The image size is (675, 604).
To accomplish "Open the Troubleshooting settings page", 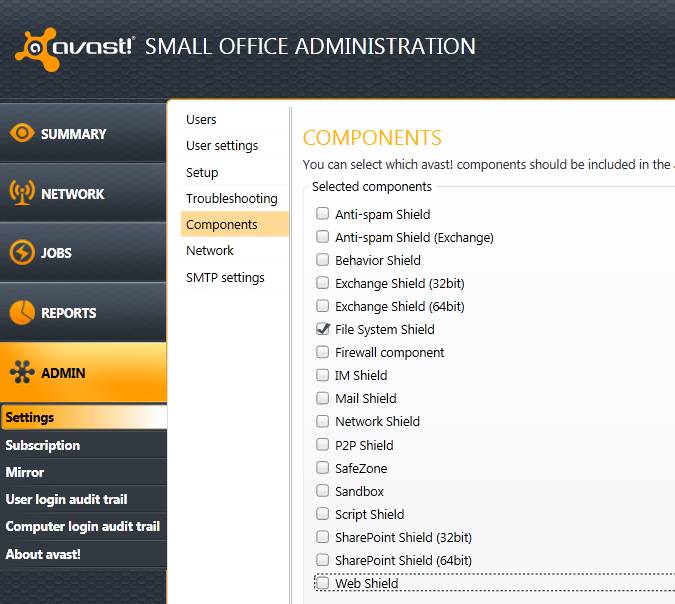I will tap(235, 198).
